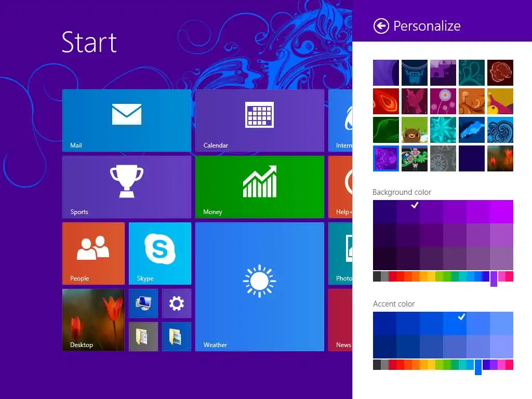532x399 pixels.
Task: Click the back arrow beside Personalize
Action: [381, 26]
